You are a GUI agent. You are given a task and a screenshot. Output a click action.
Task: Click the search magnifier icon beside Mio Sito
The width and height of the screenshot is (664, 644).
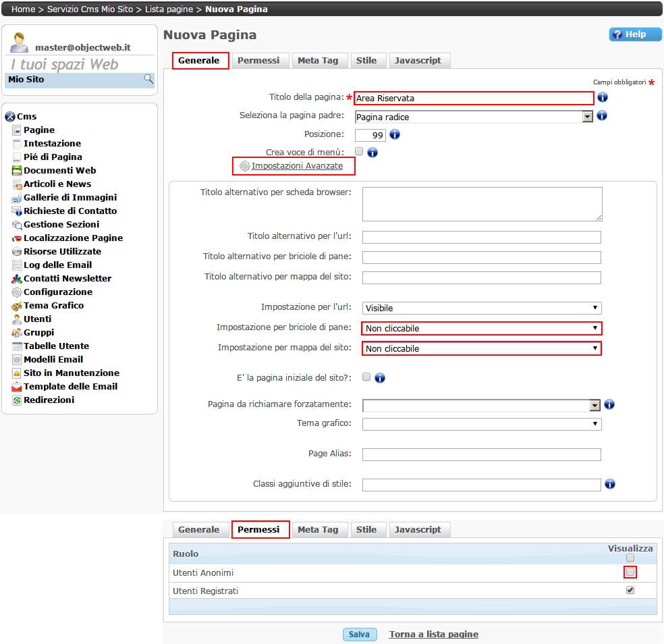(148, 80)
